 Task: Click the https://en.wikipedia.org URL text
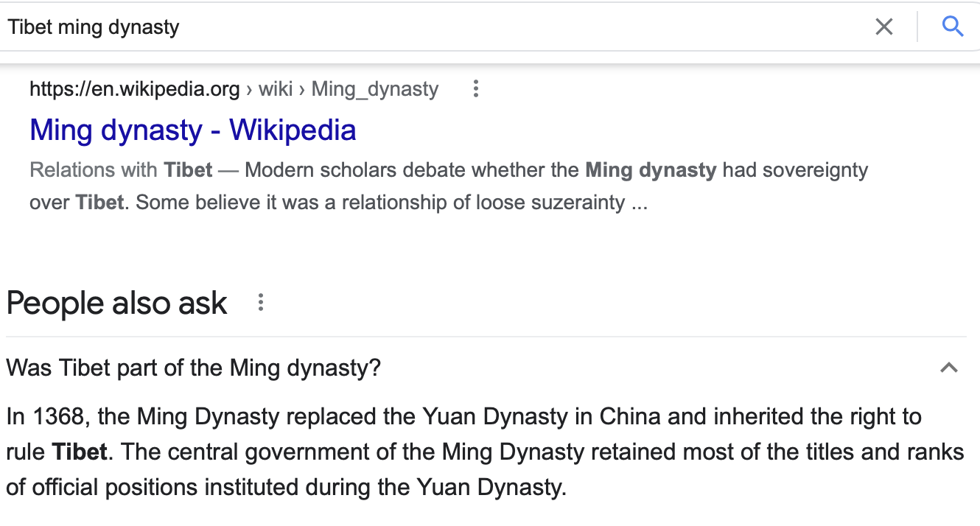[135, 90]
